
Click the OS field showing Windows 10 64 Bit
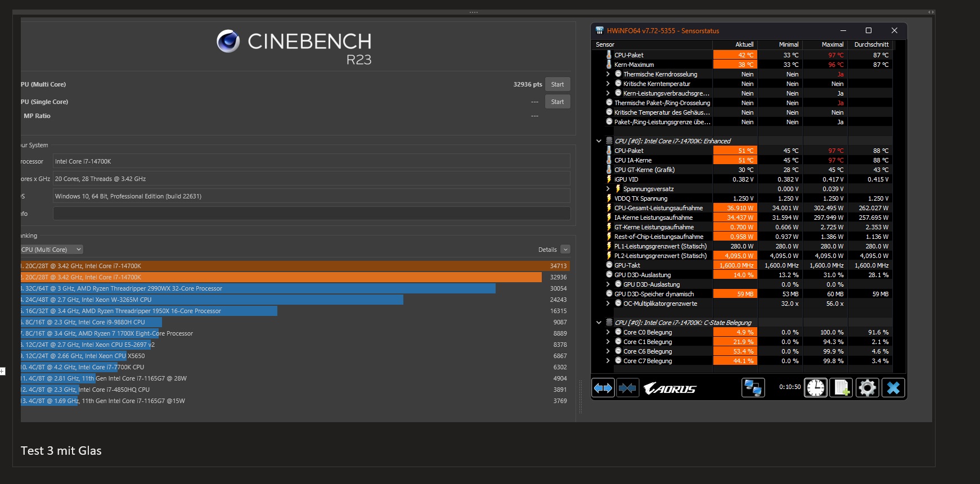point(312,196)
